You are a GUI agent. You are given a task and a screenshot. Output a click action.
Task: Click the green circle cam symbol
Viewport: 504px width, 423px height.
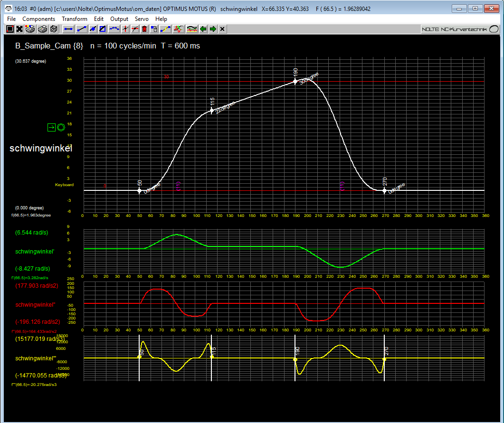[x=61, y=127]
